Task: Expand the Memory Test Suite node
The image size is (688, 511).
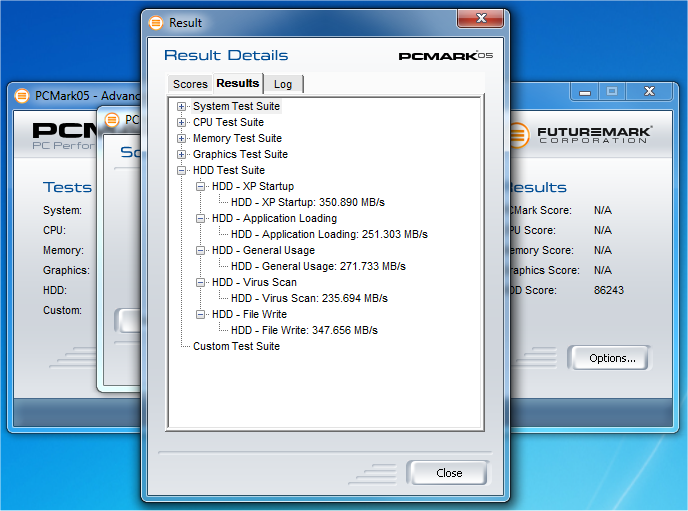Action: coord(181,139)
